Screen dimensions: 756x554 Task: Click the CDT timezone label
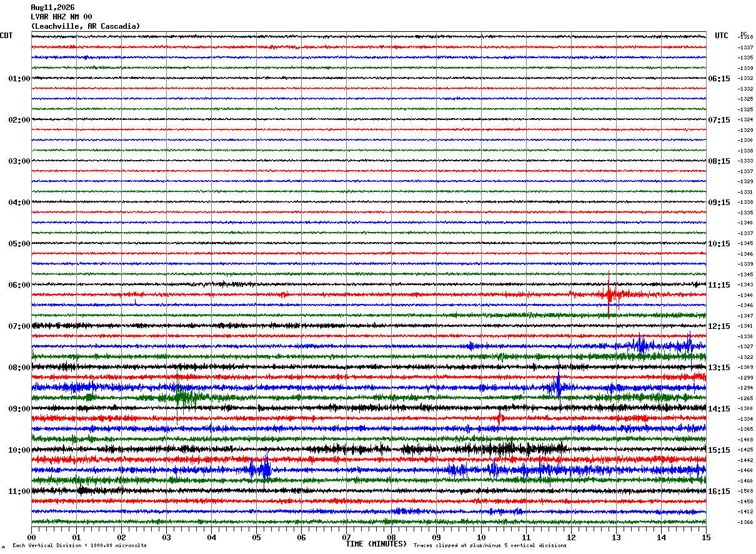6,36
